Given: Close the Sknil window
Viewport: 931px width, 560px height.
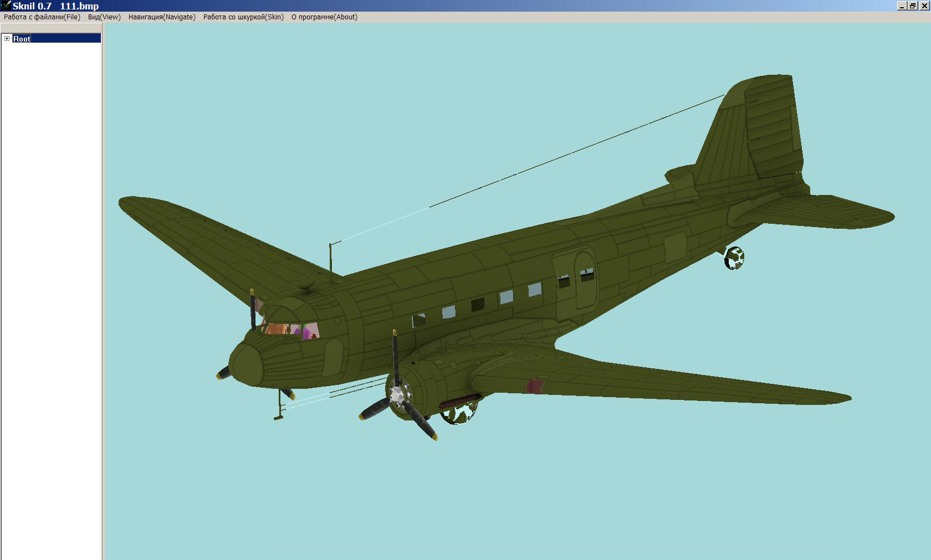Looking at the screenshot, I should (x=924, y=6).
